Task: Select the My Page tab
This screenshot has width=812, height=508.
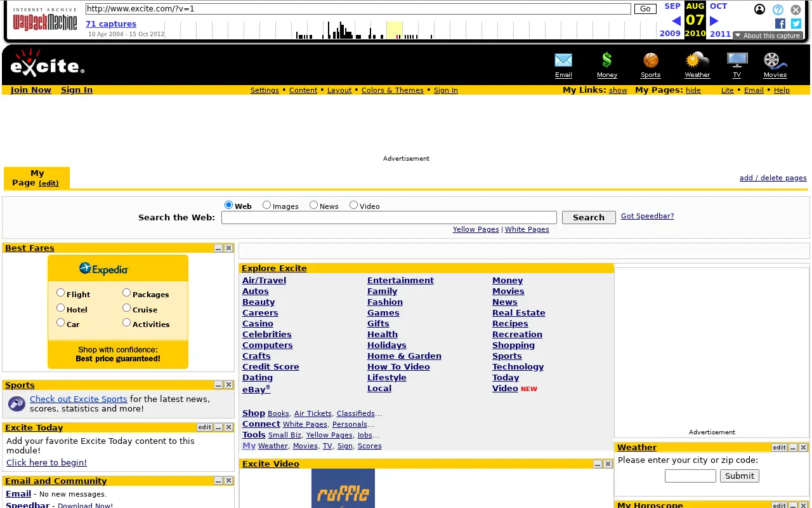Action: 37,178
